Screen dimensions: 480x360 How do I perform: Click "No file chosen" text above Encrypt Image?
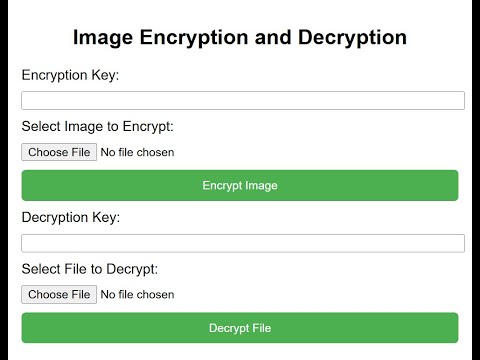pos(137,152)
